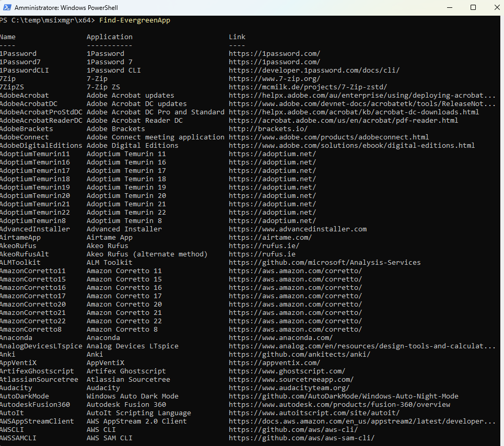Click the 'AutodeskFusion360' name entry
The width and height of the screenshot is (504, 446).
[34, 405]
